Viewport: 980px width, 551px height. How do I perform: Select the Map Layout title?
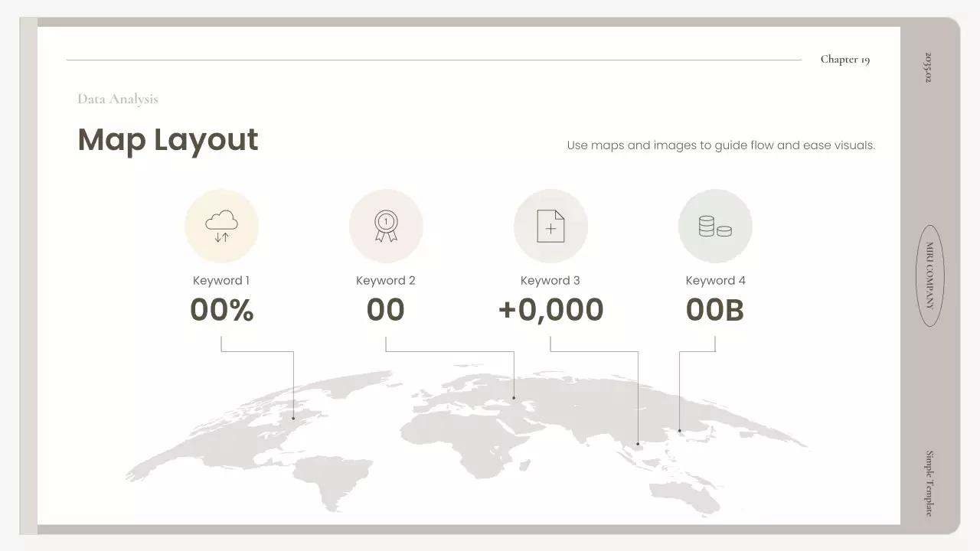[168, 140]
